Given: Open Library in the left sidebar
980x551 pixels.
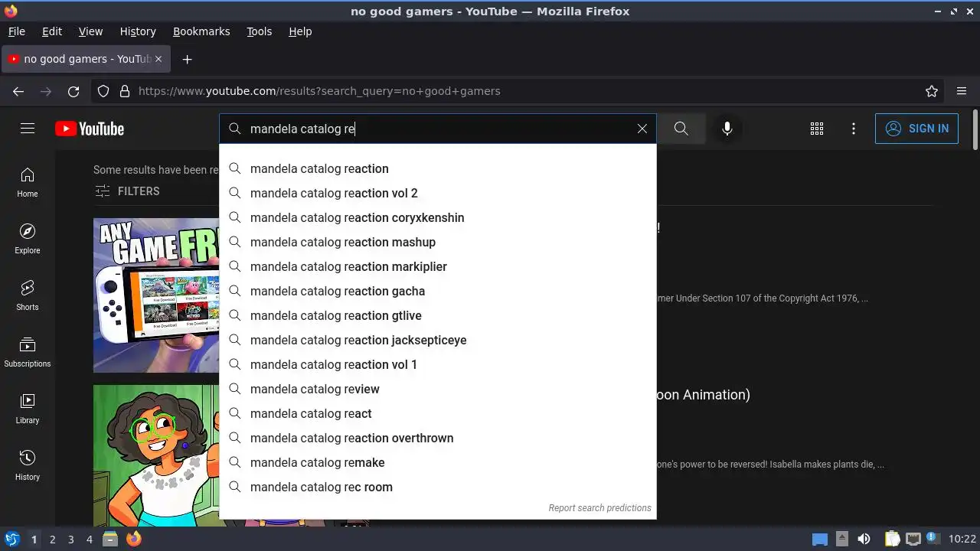Looking at the screenshot, I should tap(28, 409).
